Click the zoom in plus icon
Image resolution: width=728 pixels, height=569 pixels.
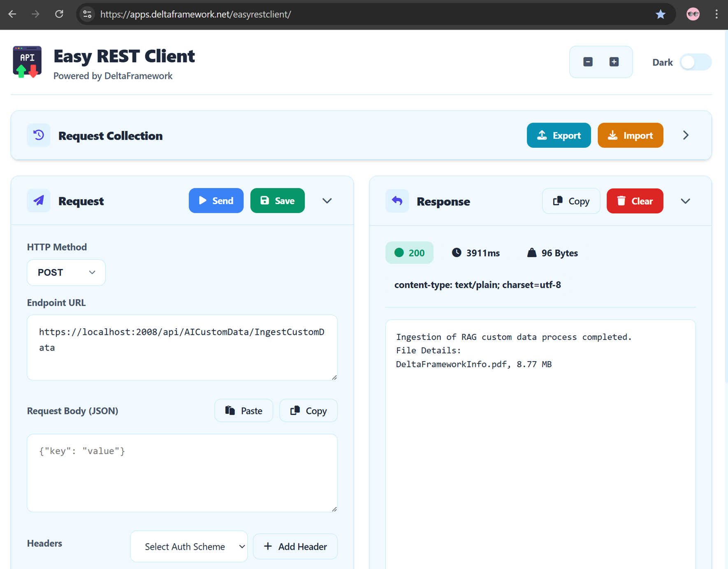pos(614,62)
